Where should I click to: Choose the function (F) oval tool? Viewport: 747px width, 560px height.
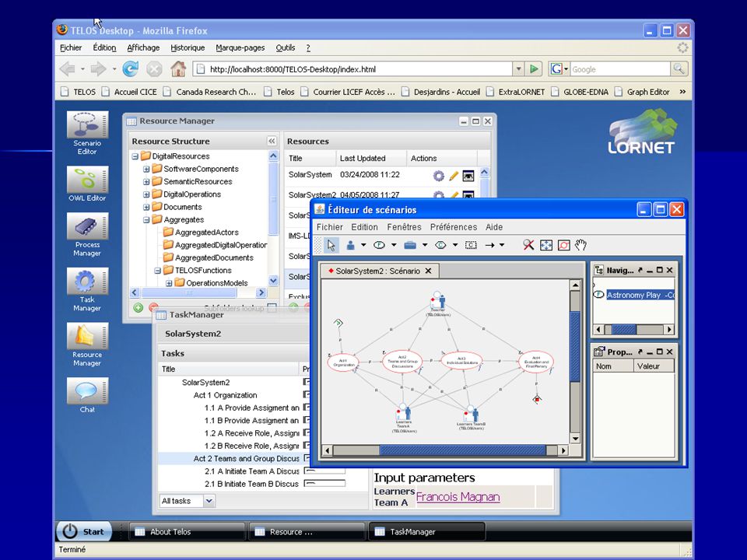pos(379,245)
